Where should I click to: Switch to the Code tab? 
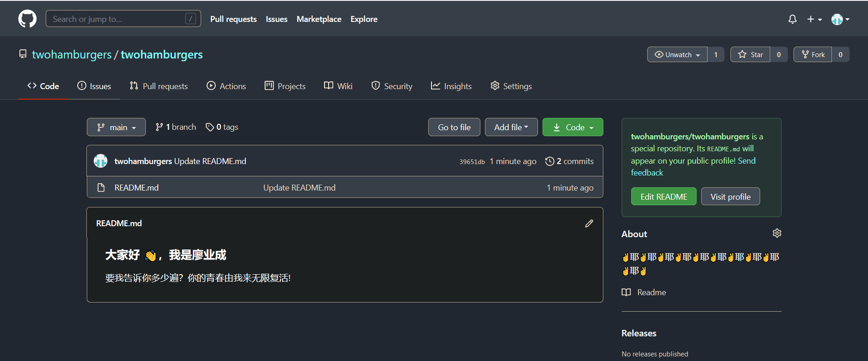tap(43, 86)
